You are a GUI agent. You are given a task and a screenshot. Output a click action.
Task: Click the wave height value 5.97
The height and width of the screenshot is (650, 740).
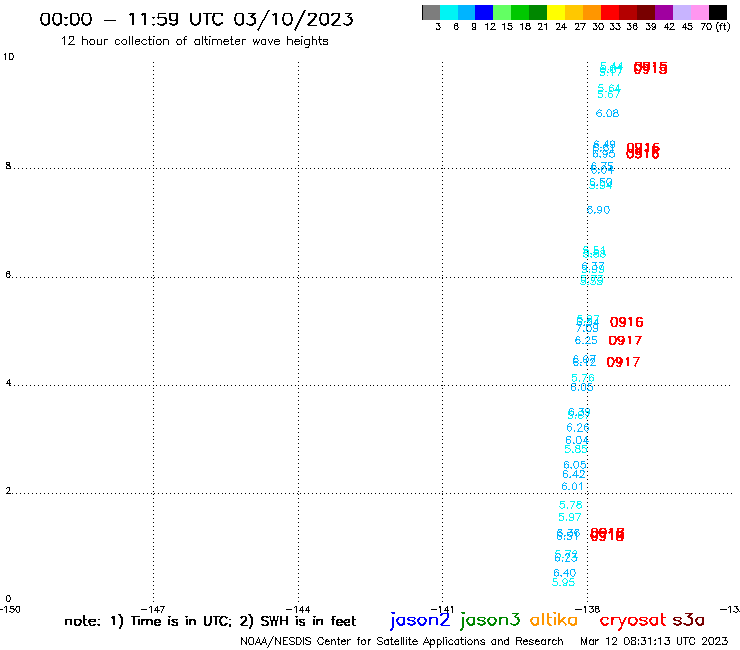pyautogui.click(x=570, y=517)
